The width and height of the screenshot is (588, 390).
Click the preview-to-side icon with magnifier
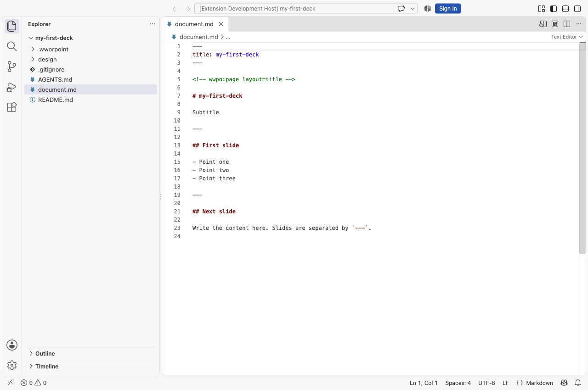pos(543,24)
